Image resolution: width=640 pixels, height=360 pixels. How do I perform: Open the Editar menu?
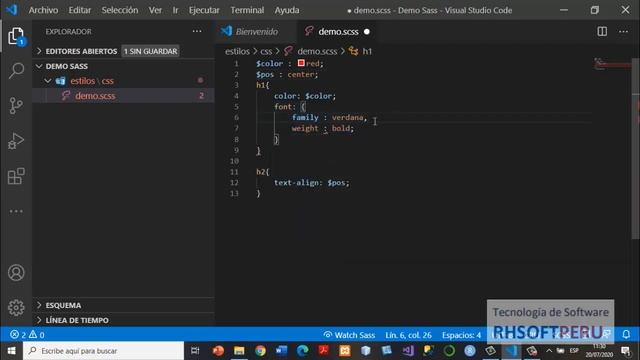pos(80,10)
